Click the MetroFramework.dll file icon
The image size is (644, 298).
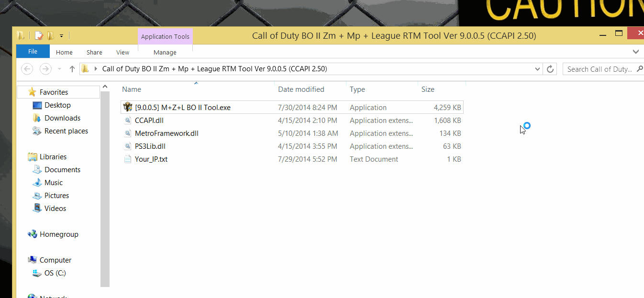pos(127,133)
